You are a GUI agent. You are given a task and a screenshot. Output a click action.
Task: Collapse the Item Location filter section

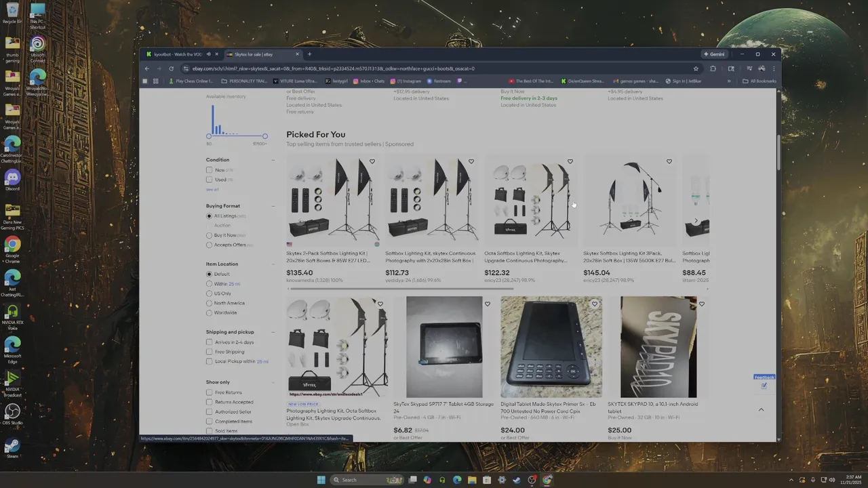273,264
